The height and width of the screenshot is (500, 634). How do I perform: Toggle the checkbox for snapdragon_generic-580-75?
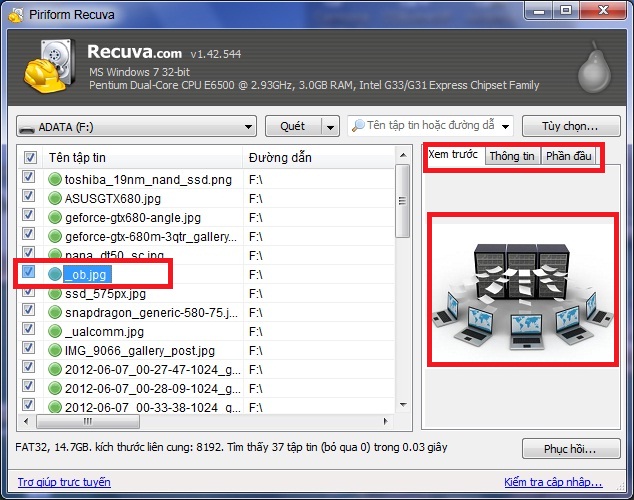[x=28, y=310]
